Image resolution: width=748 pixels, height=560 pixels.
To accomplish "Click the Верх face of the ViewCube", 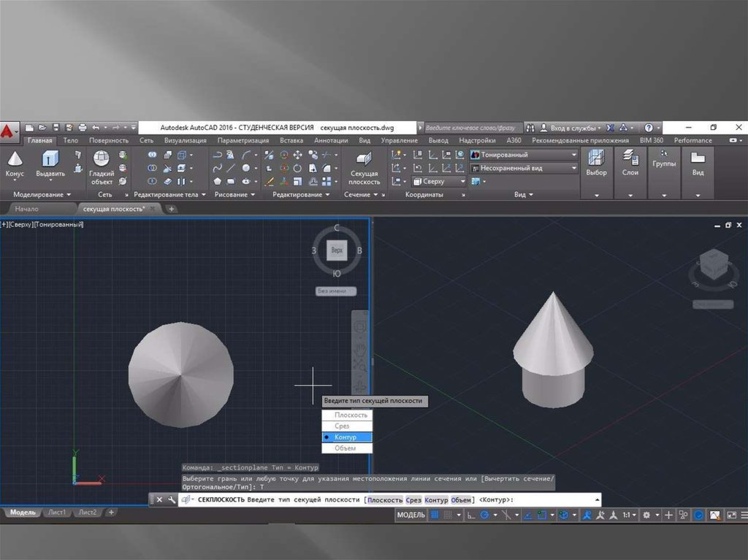I will tap(337, 250).
